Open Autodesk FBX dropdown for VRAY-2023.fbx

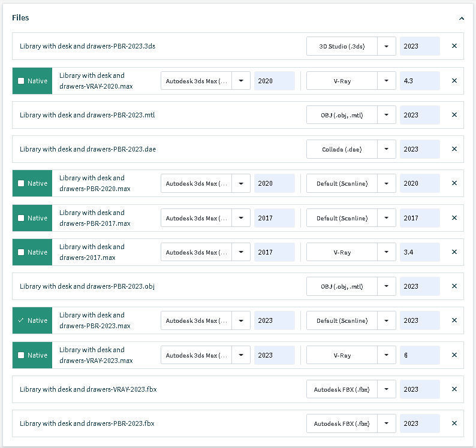(x=386, y=389)
